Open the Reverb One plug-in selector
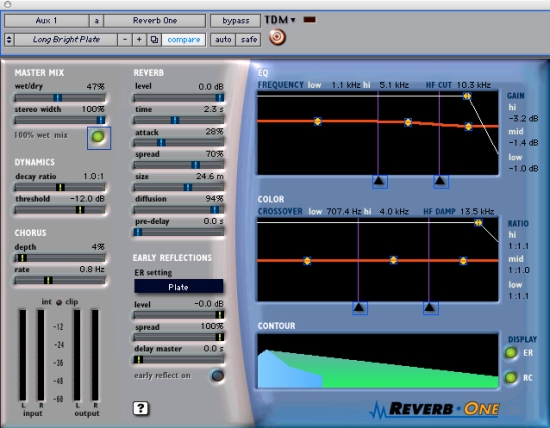Screen dimensions: 550x428 [155, 21]
